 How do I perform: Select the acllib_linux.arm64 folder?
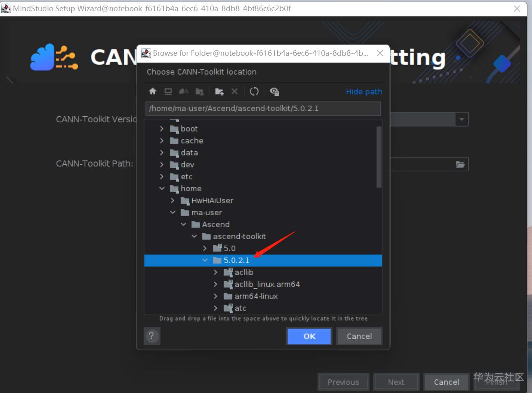pyautogui.click(x=263, y=284)
